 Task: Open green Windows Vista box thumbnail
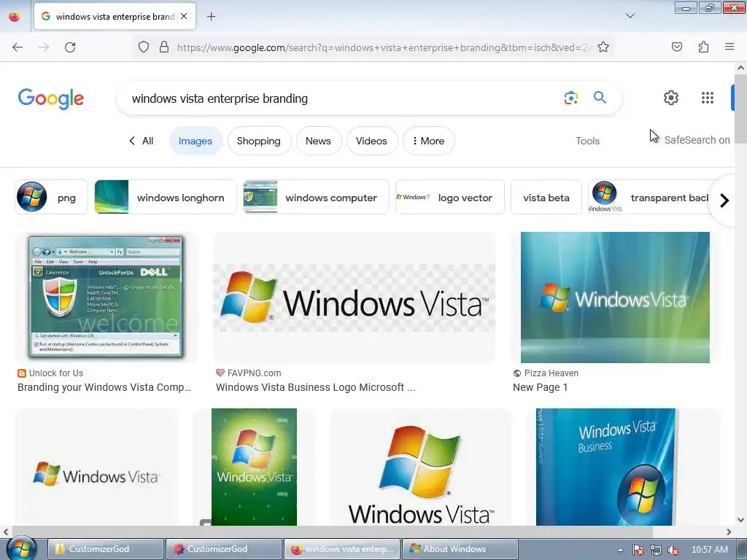254,467
